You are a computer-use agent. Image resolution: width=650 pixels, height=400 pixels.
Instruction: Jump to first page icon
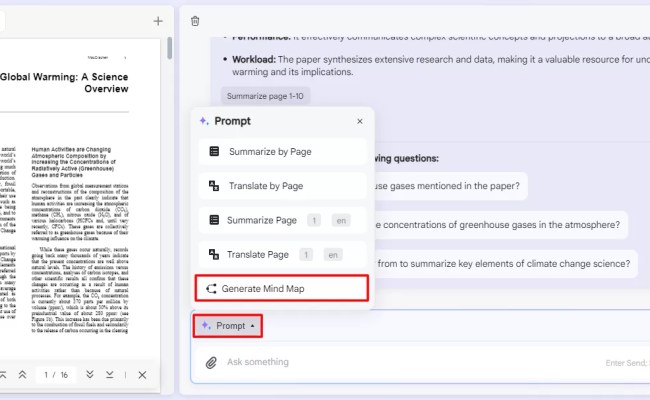3,375
